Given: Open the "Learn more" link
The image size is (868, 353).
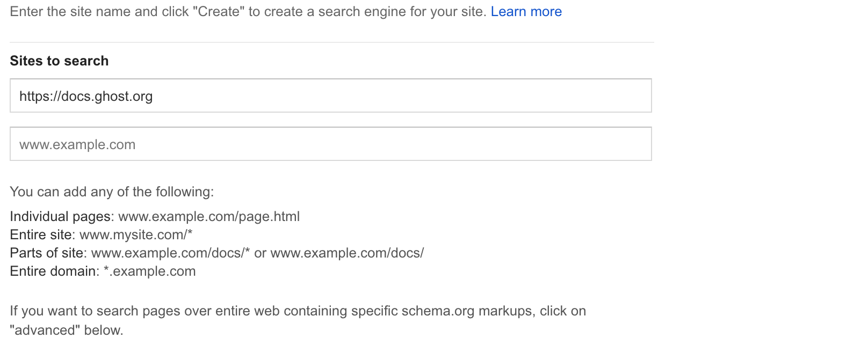Looking at the screenshot, I should click(526, 12).
